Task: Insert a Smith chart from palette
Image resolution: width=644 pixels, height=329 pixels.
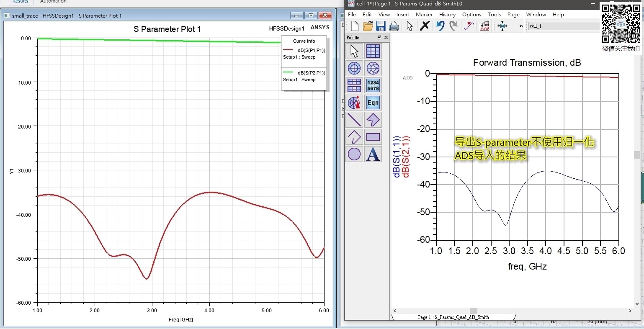Action: [x=373, y=68]
